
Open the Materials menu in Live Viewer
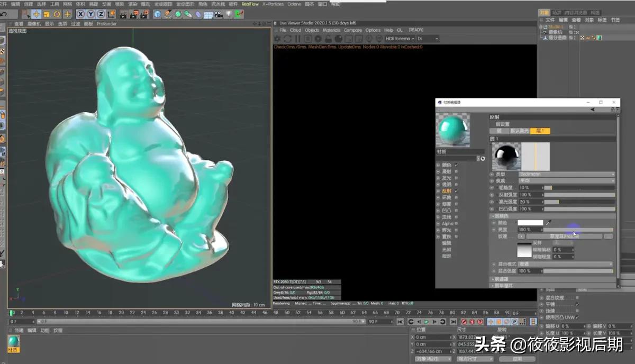[x=331, y=30]
